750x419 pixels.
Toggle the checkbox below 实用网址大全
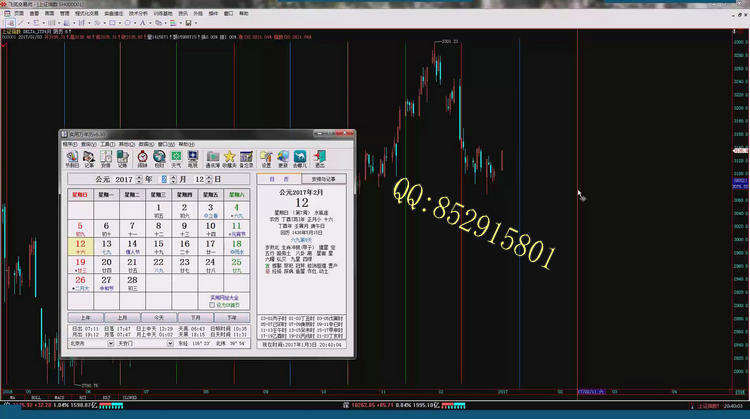click(x=213, y=304)
